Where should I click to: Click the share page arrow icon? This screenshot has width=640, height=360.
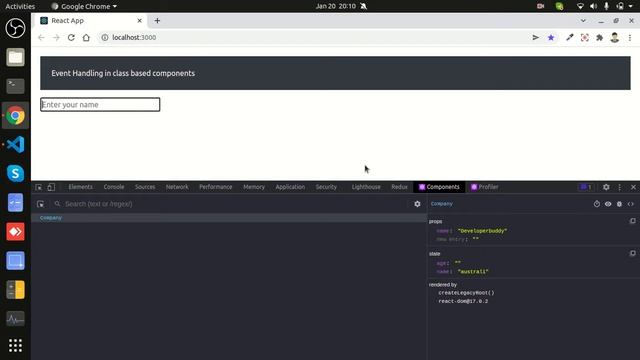pos(536,38)
